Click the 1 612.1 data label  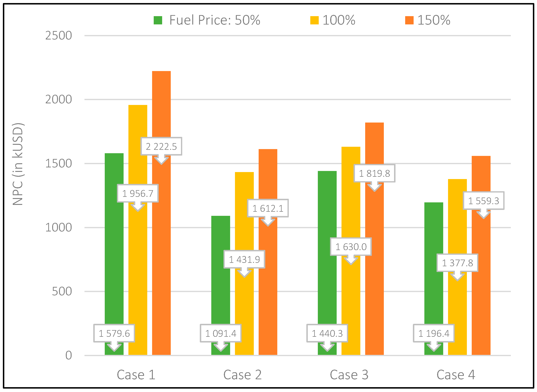(268, 208)
